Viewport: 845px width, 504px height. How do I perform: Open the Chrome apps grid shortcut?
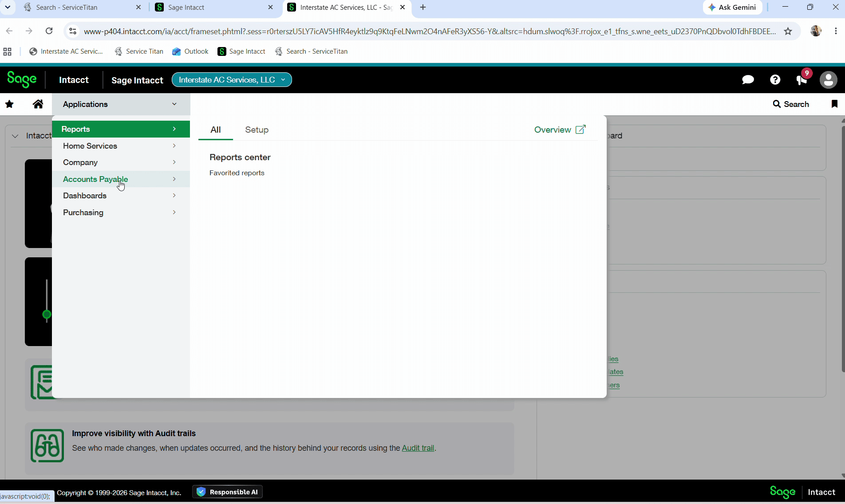click(7, 51)
